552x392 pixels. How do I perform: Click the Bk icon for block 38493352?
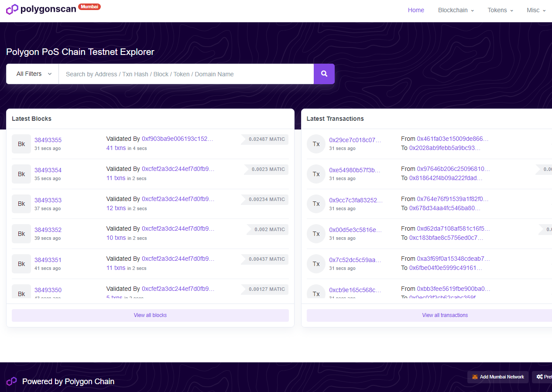click(x=21, y=234)
